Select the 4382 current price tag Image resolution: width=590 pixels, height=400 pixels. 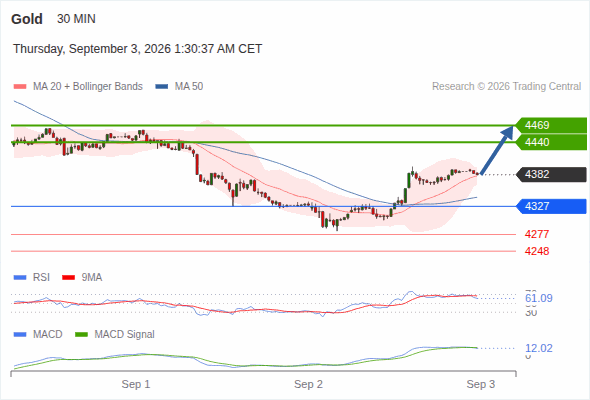point(551,174)
